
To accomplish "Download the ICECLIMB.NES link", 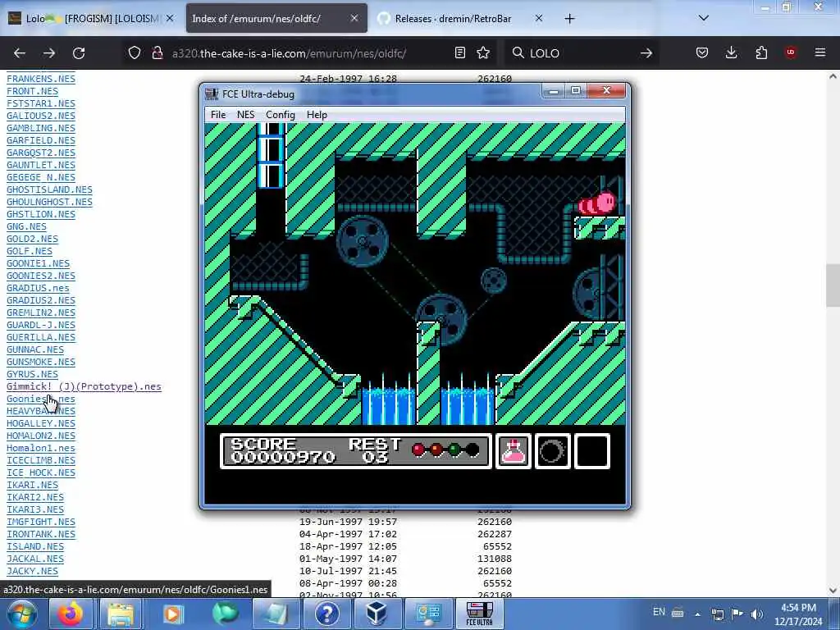I will pyautogui.click(x=41, y=461).
